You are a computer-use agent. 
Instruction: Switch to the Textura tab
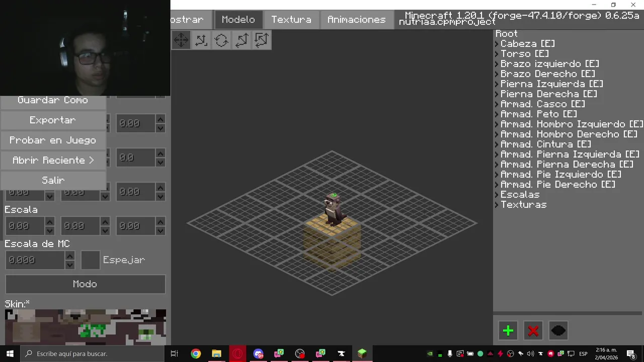291,20
